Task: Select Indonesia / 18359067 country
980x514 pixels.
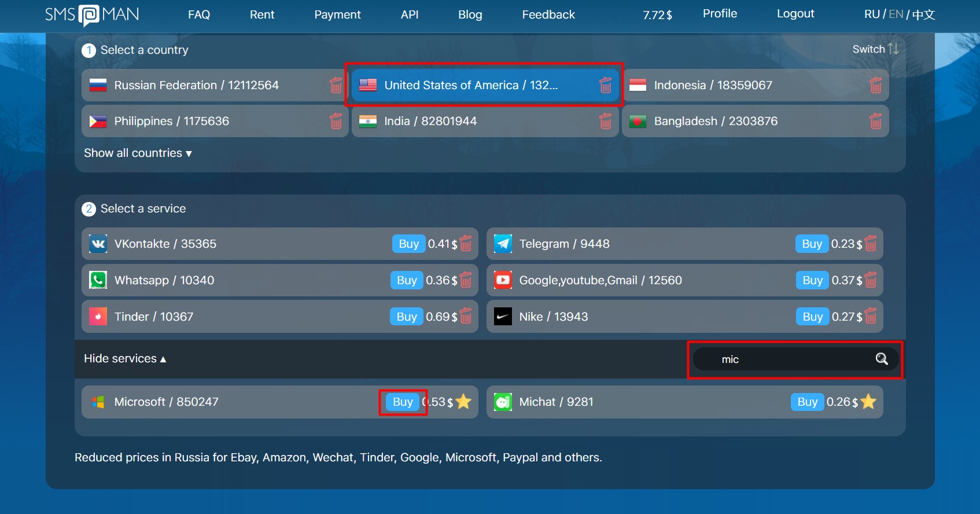Action: click(x=755, y=85)
